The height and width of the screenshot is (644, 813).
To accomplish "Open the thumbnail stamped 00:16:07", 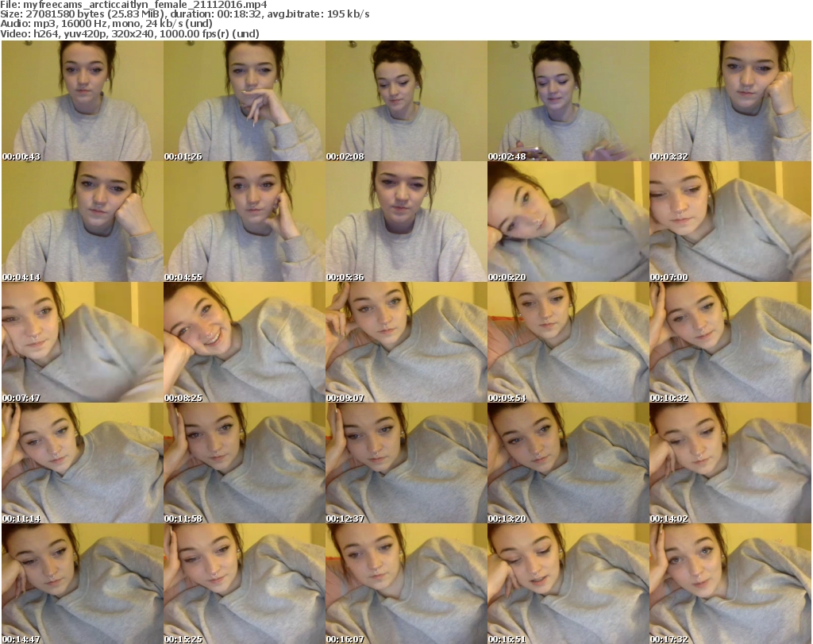I will tap(406, 584).
